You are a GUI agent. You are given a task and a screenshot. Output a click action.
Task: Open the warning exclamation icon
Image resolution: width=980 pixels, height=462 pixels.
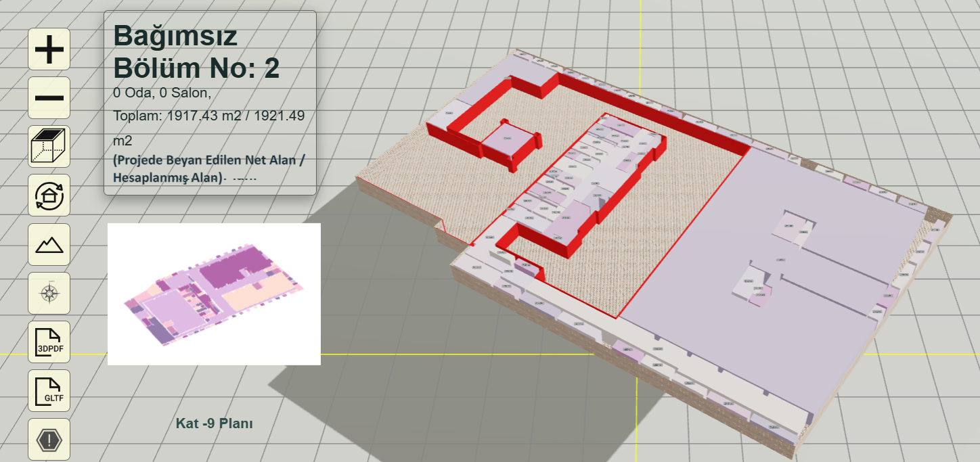[x=49, y=439]
